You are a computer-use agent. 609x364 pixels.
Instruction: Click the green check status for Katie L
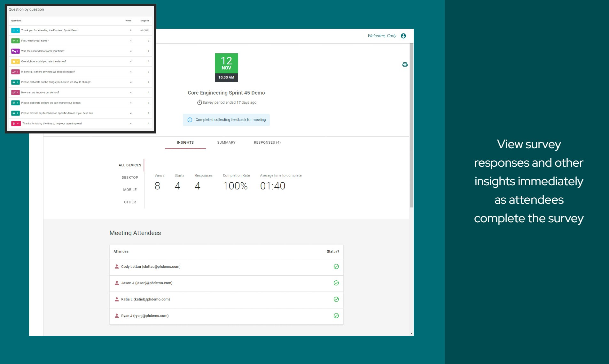(336, 299)
